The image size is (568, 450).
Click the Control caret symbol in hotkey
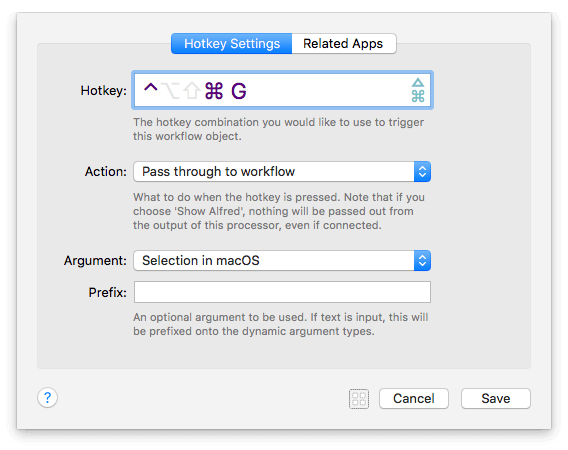[x=151, y=88]
